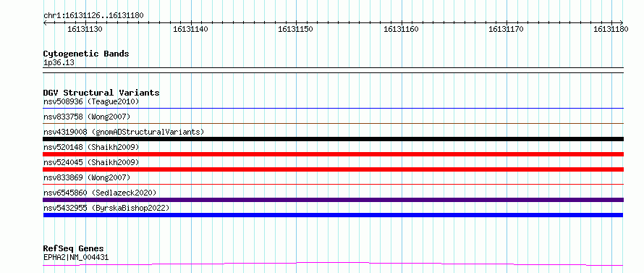This screenshot has width=644, height=273.
Task: Click ruler position 16131160
Action: [x=401, y=29]
